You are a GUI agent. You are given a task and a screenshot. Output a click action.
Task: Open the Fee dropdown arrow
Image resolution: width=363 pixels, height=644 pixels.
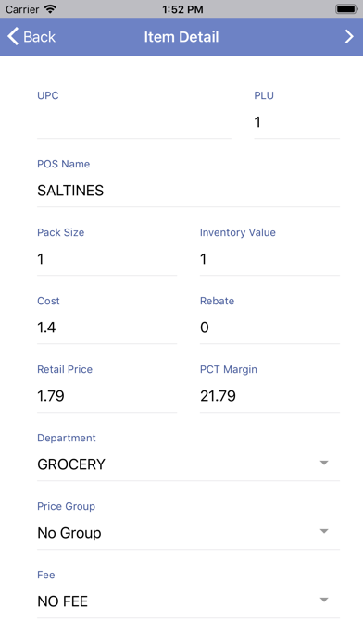[324, 600]
